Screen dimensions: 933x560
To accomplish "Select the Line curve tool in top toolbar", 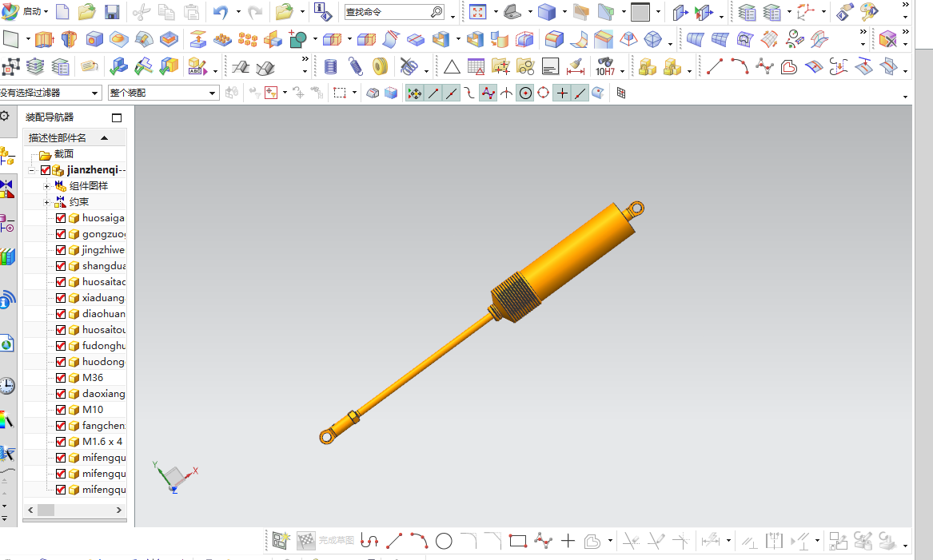I will tap(715, 66).
